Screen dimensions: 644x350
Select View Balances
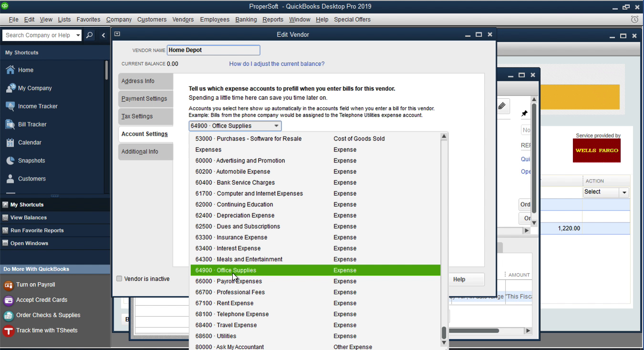tap(55, 217)
